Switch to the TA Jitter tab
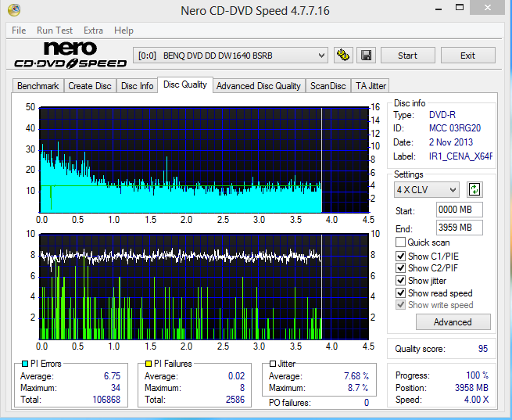Screen dimensions: 512x420 click(x=371, y=86)
